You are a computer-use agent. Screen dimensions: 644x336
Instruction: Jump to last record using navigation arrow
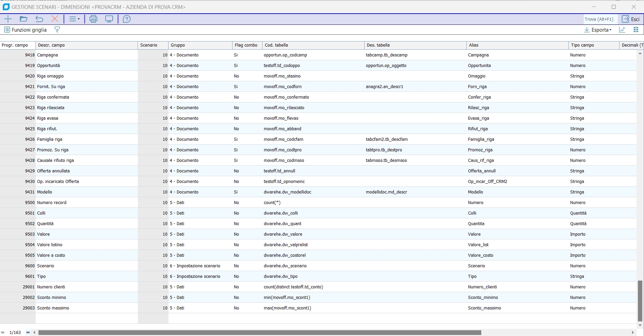coord(28,332)
